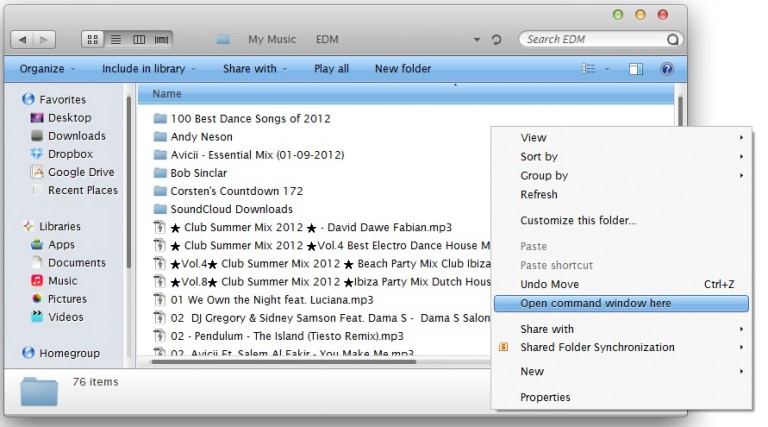This screenshot has width=768, height=427.
Task: Switch to list view
Action: pyautogui.click(x=116, y=39)
